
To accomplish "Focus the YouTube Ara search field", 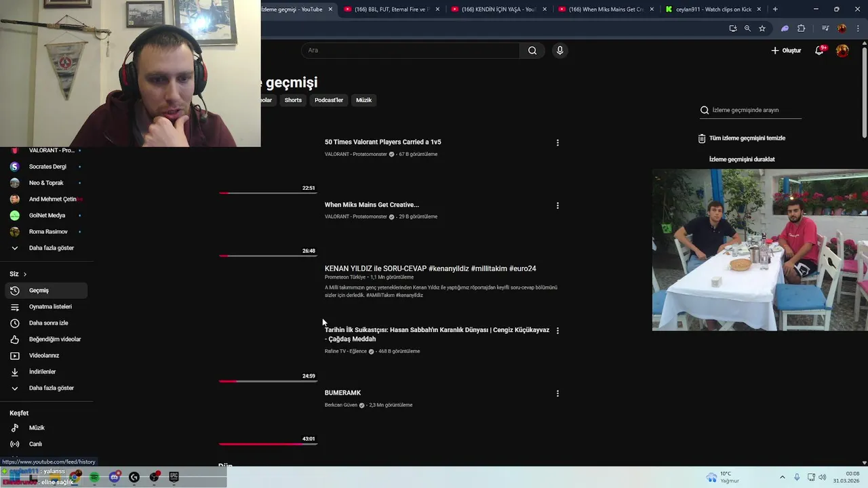I will [x=410, y=50].
